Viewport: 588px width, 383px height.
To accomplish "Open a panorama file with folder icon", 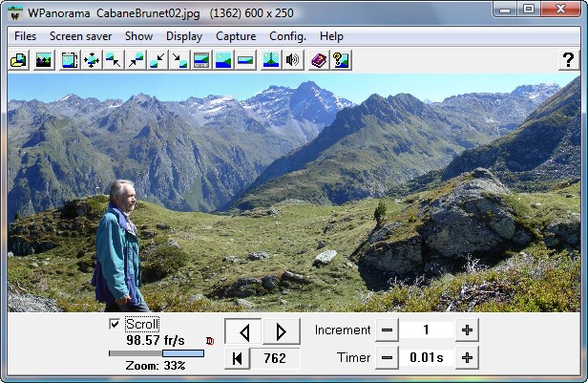I will pos(18,60).
